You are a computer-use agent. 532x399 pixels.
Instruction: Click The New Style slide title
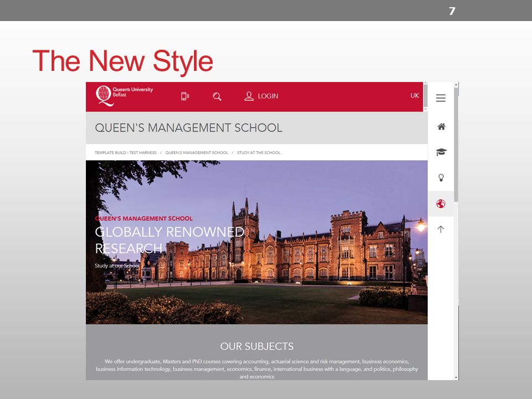coord(123,62)
